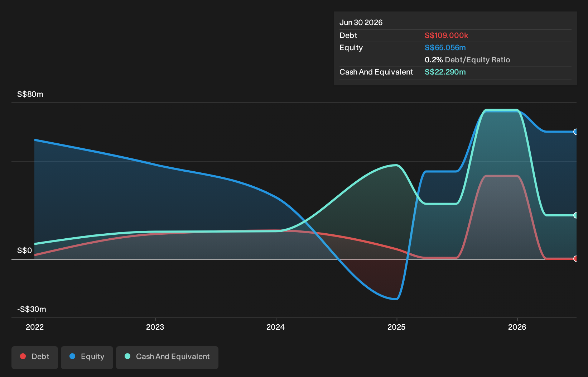Click the teal Cash And Equivalent legend dot
The image size is (588, 377).
click(x=127, y=356)
